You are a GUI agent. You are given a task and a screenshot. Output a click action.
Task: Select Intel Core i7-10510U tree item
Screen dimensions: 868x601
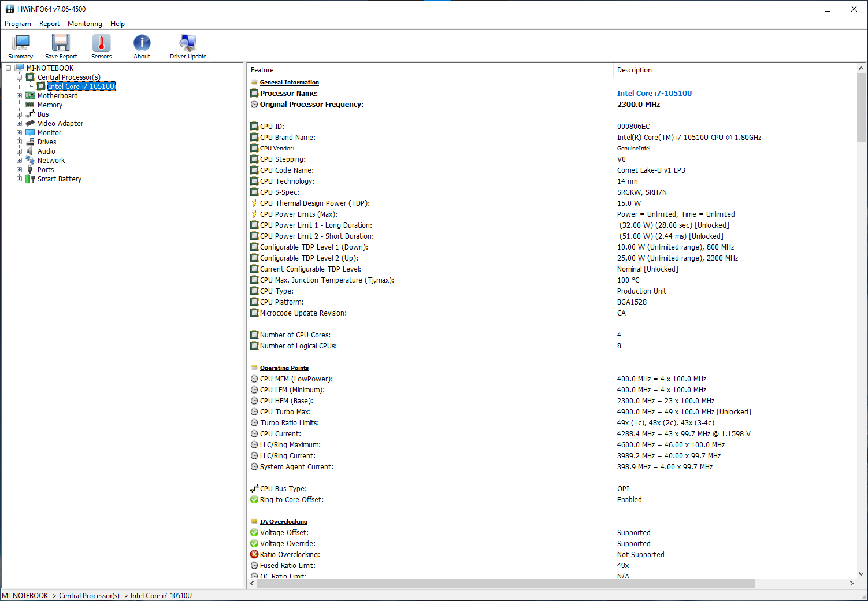pyautogui.click(x=81, y=86)
